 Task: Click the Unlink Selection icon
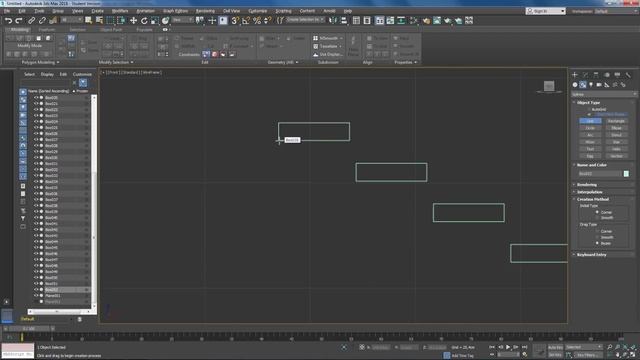tap(42, 20)
